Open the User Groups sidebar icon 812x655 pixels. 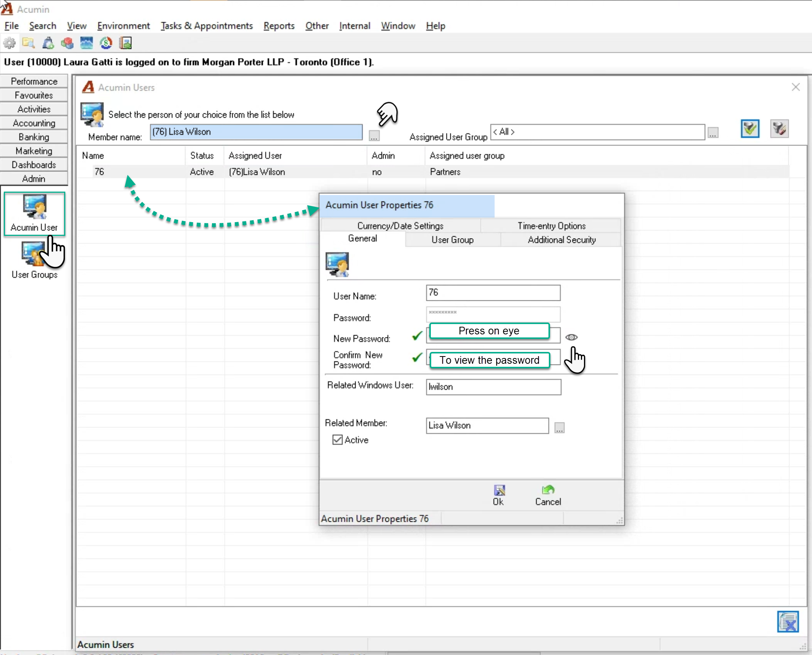tap(34, 260)
